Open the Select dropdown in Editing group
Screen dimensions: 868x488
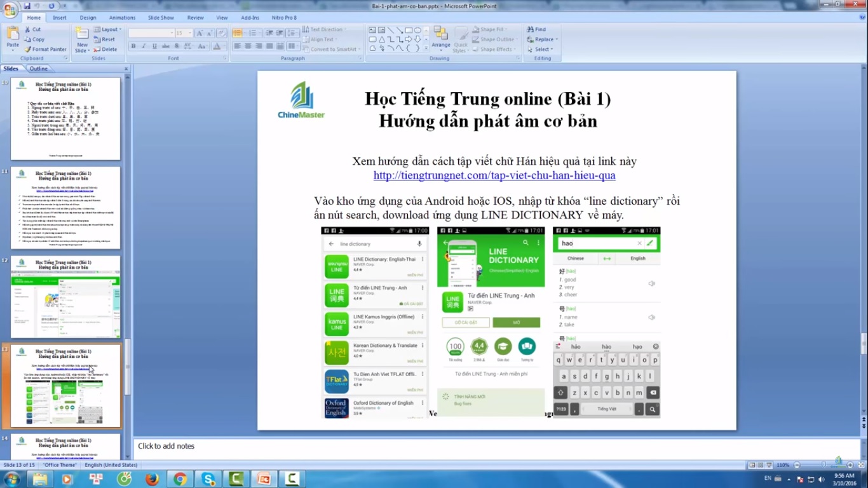[545, 50]
